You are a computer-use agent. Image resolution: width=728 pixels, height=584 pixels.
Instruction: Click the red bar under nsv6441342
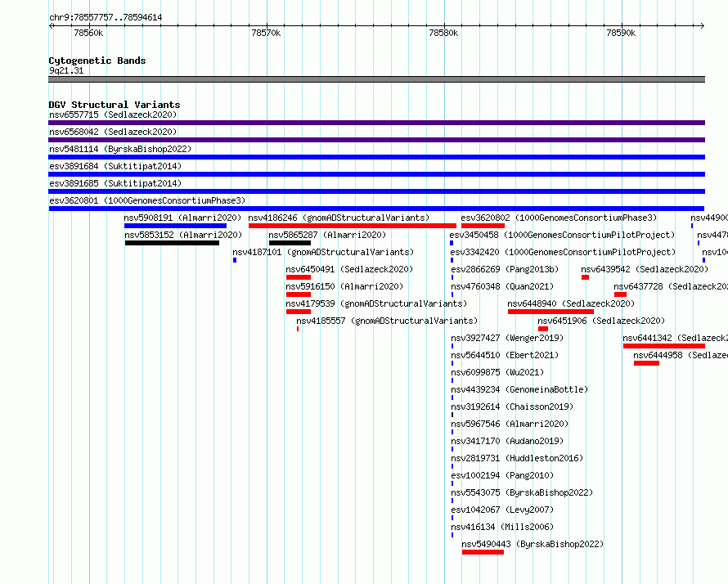tap(664, 346)
